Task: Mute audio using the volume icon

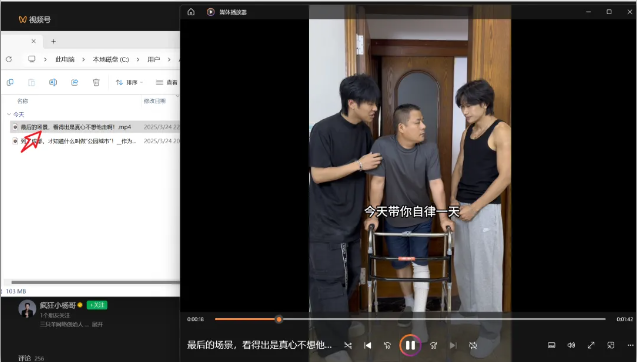Action: point(571,345)
